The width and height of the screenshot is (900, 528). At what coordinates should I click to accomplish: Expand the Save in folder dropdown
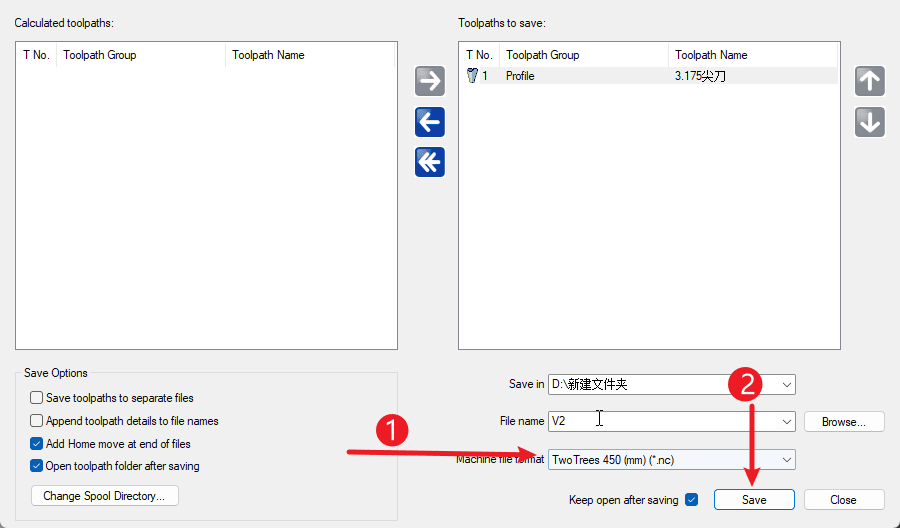pyautogui.click(x=787, y=384)
